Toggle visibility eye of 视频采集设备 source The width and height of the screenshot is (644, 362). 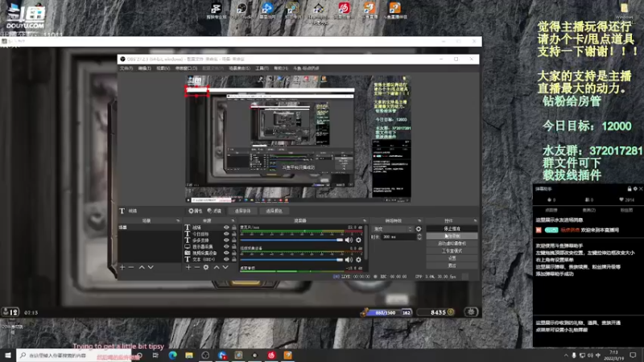coord(226,253)
